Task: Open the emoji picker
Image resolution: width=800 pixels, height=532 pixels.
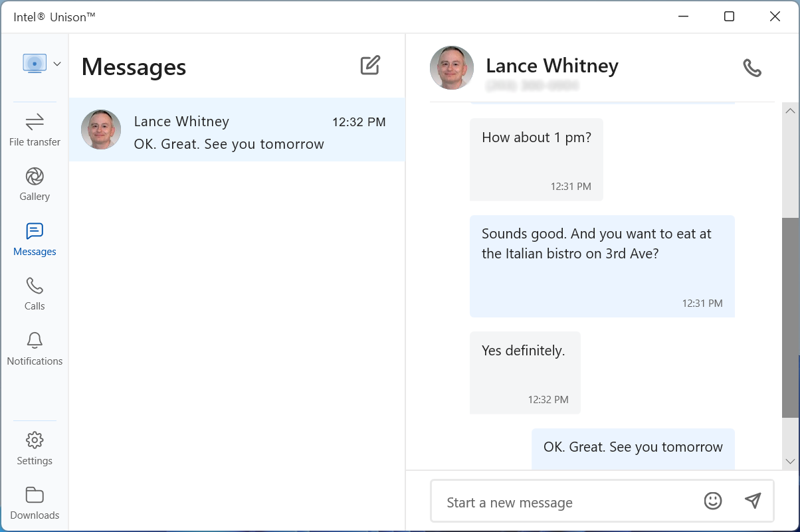Action: (712, 501)
